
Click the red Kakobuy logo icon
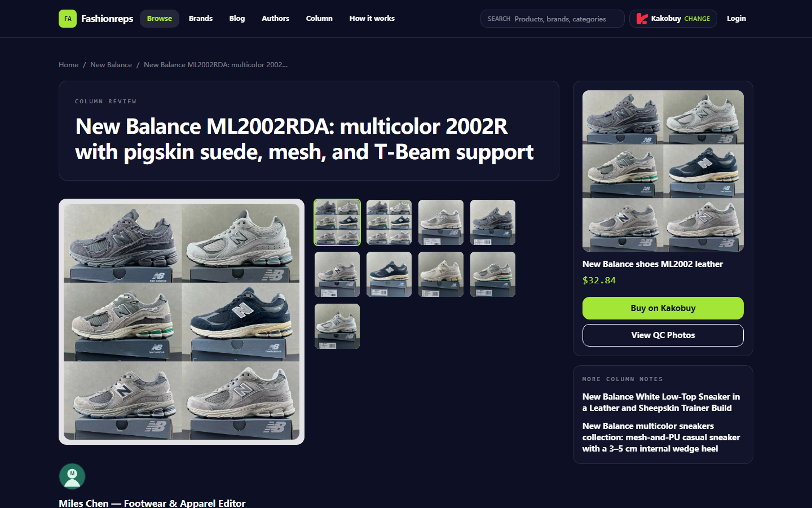(642, 19)
